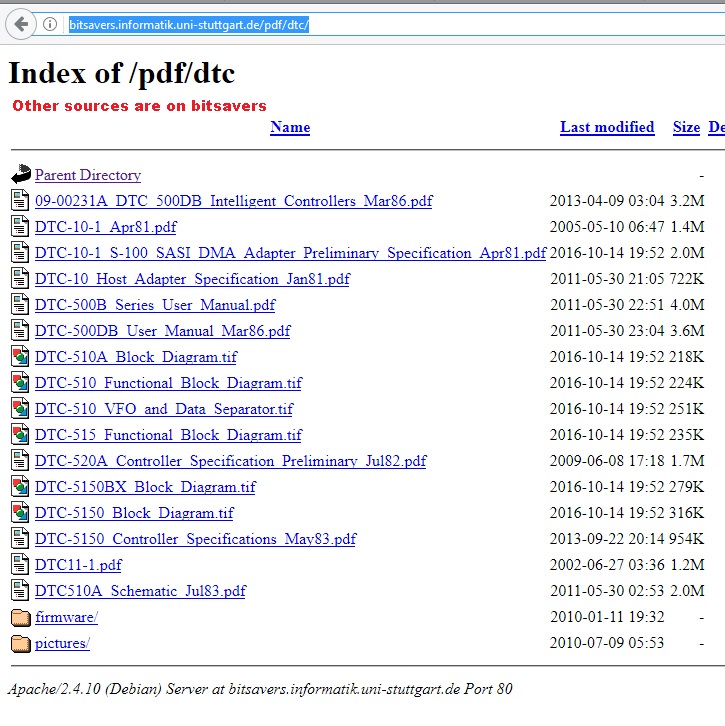This screenshot has width=725, height=726.
Task: Click the pictures folder icon
Action: tap(21, 643)
